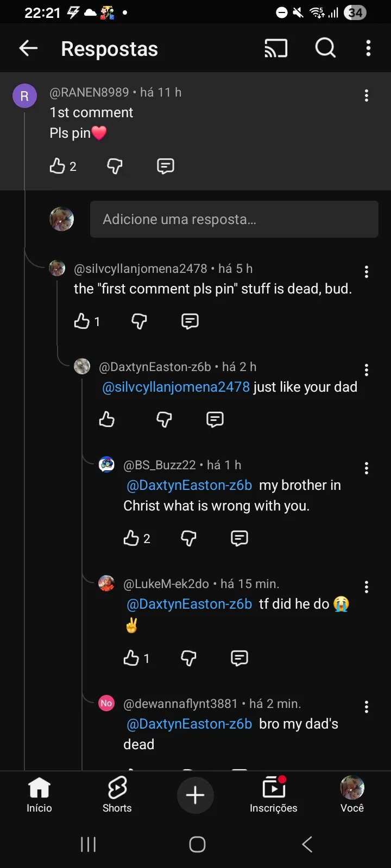Tap the create plus button

195,795
